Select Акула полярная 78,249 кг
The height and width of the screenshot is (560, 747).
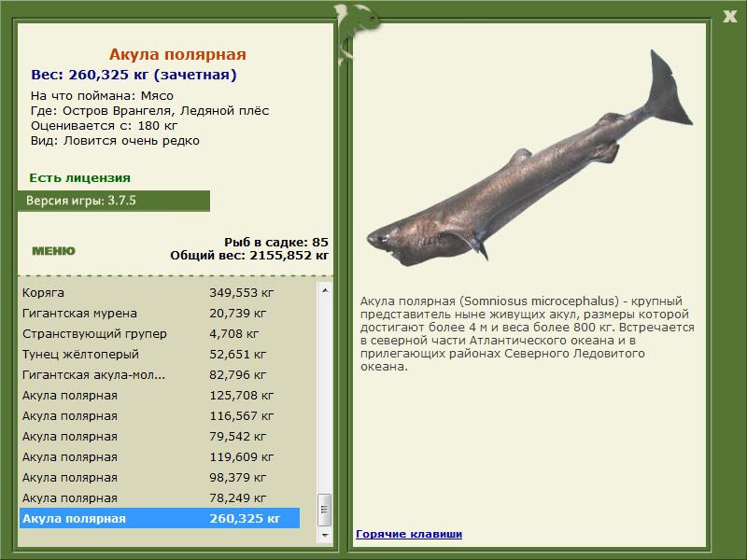160,497
